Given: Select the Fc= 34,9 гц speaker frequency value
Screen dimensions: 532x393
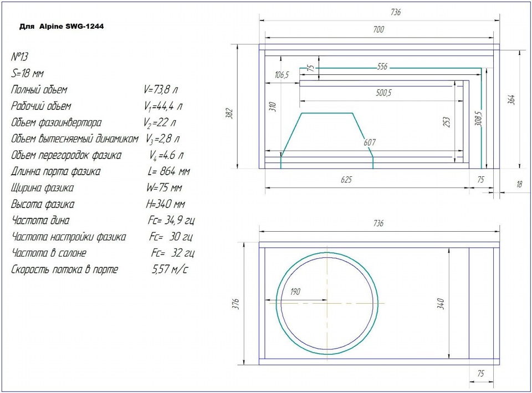Looking at the screenshot, I should 171,221.
